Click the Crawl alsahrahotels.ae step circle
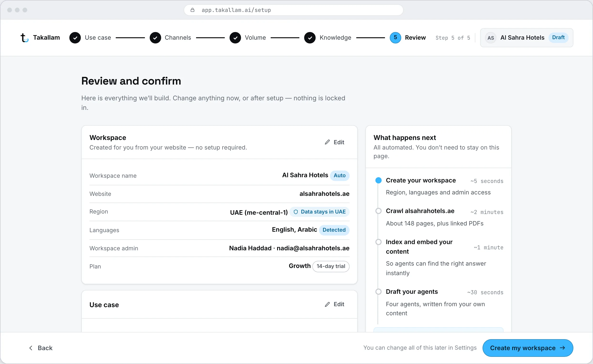Screen dimensions: 593x364 click(x=379, y=211)
